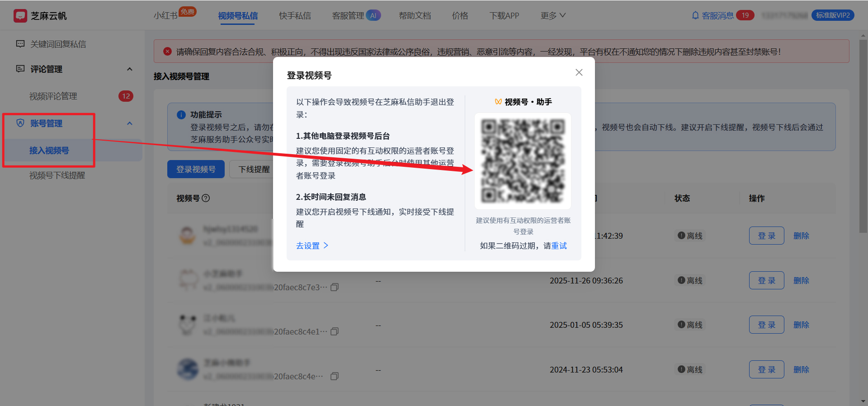The width and height of the screenshot is (868, 406).
Task: Click the 客服消息 bell icon
Action: (x=695, y=15)
